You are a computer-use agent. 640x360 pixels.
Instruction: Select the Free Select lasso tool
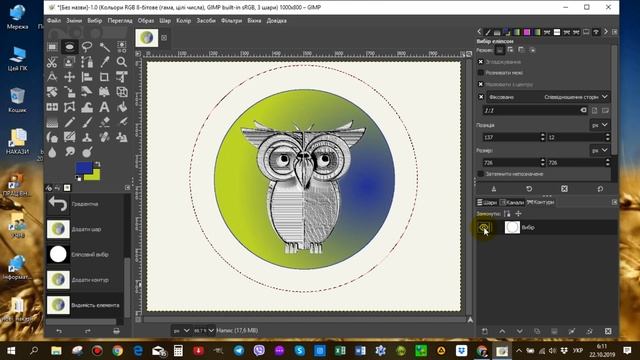(x=87, y=47)
